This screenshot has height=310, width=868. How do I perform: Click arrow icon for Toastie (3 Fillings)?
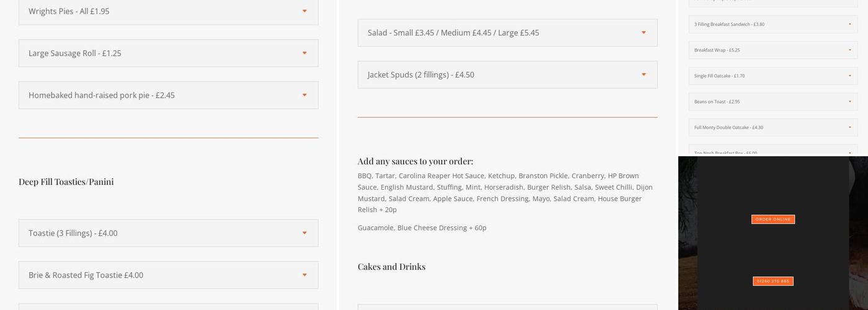[304, 233]
